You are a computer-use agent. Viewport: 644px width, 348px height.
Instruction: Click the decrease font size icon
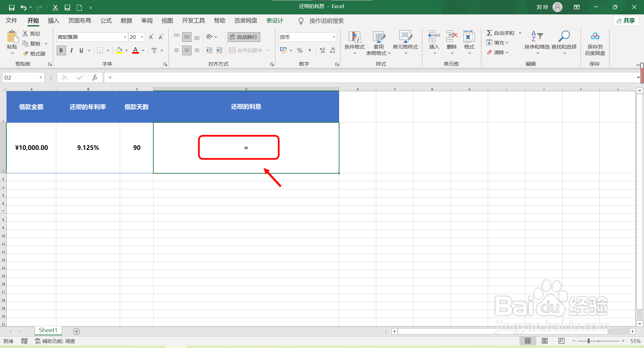[161, 37]
